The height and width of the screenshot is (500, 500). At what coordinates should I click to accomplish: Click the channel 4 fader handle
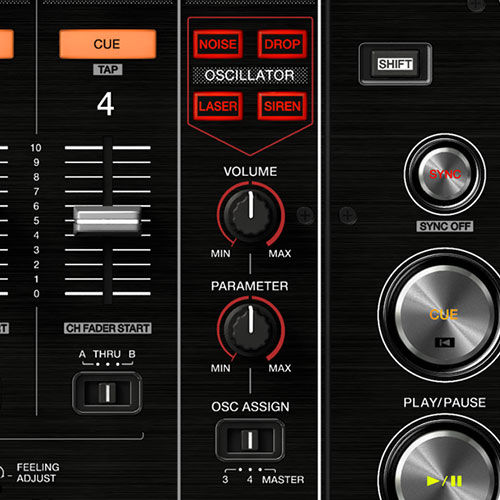107,220
